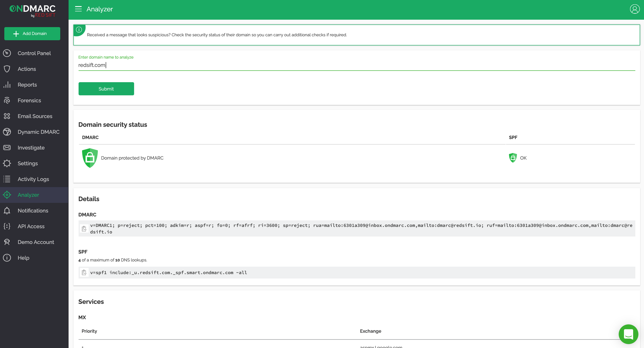Click the Notifications bell icon
Viewport: 644px width, 348px height.
coord(7,211)
